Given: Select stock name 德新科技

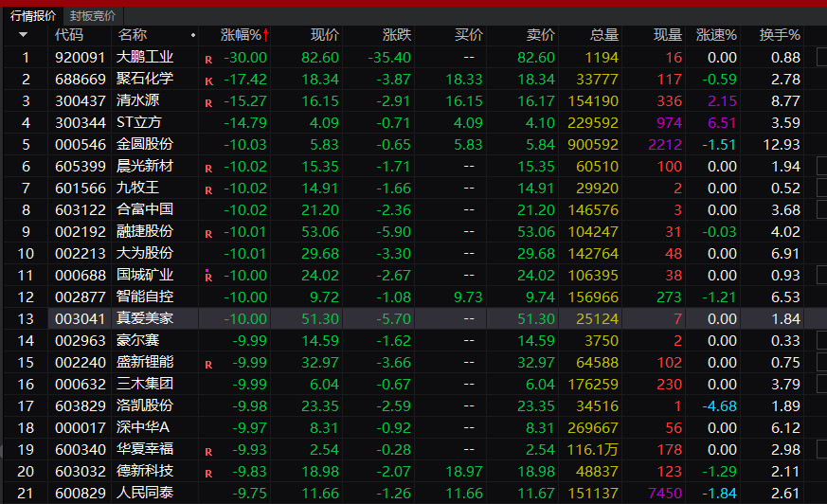Looking at the screenshot, I should point(145,471).
